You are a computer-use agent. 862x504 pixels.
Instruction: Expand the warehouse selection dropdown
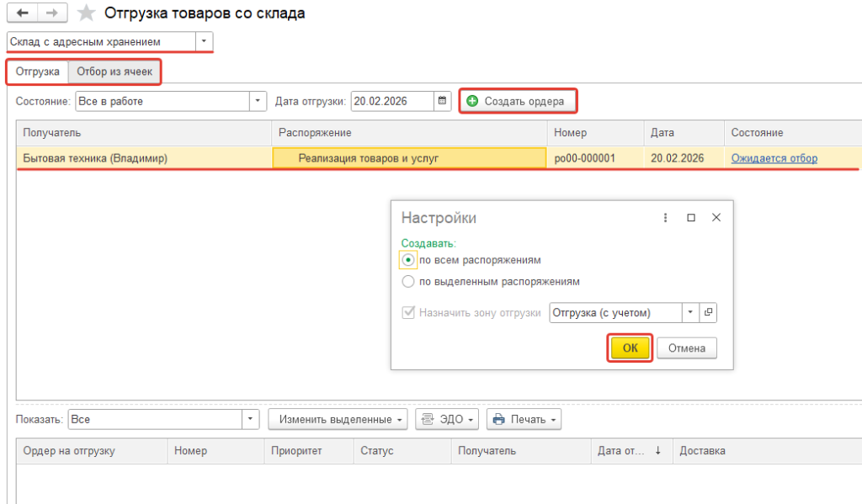(x=203, y=41)
